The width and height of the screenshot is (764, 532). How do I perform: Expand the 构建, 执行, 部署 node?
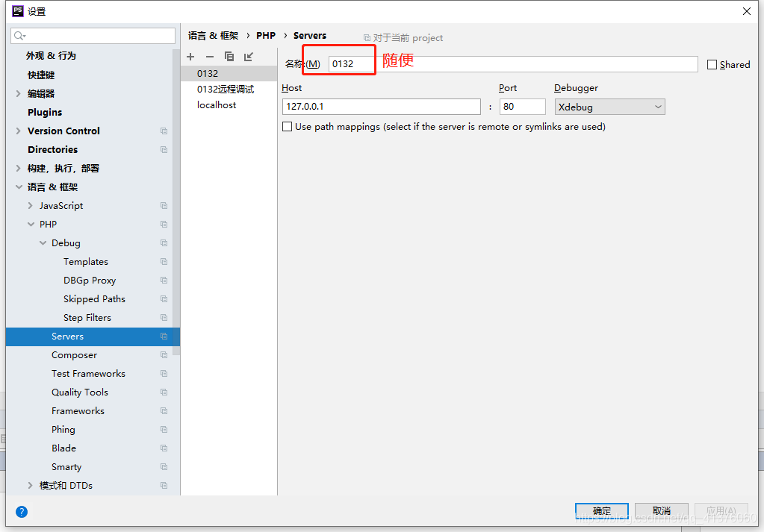(19, 169)
